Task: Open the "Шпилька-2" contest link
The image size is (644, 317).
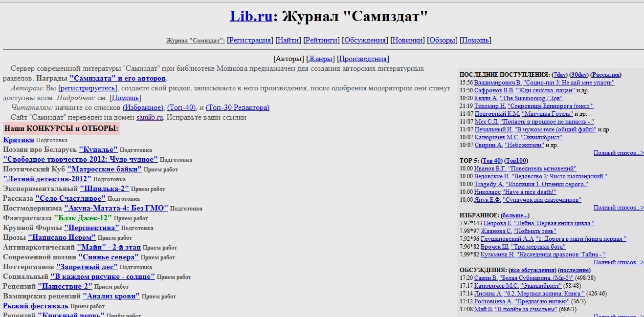Action: click(104, 189)
